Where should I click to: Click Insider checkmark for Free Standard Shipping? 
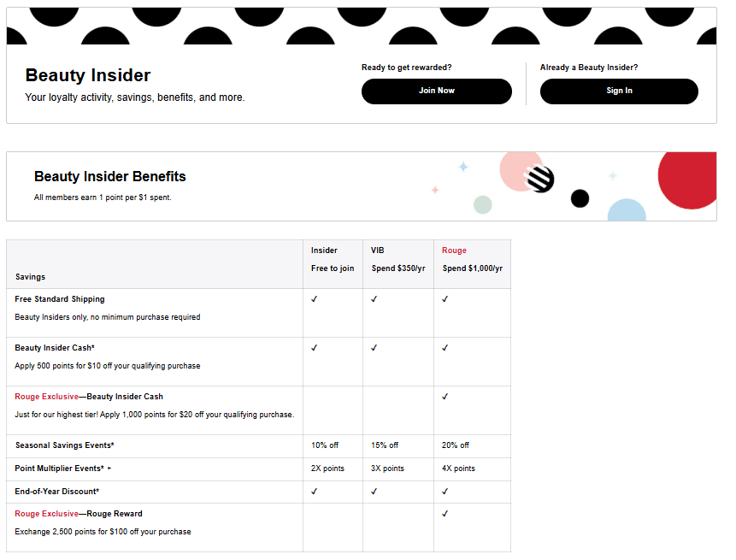[314, 299]
